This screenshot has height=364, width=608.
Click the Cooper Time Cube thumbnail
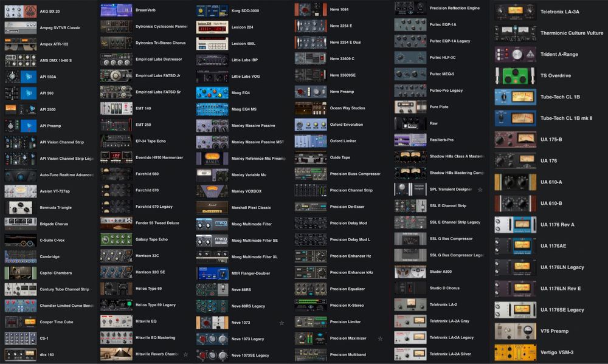pos(21,322)
